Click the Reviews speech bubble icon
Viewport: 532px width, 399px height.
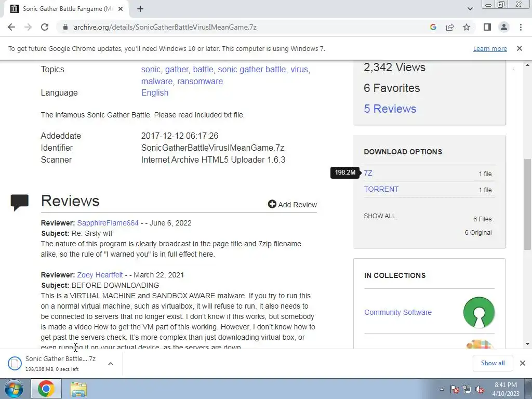[19, 203]
